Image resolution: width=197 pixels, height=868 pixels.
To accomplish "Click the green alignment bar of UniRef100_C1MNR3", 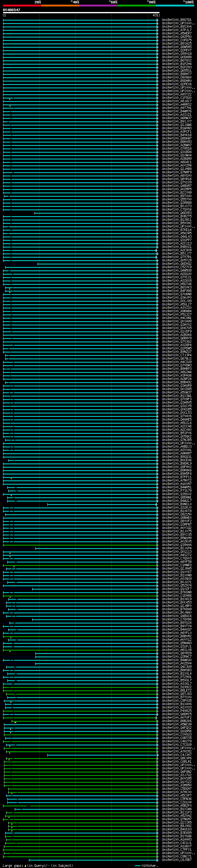I will (80, 565).
